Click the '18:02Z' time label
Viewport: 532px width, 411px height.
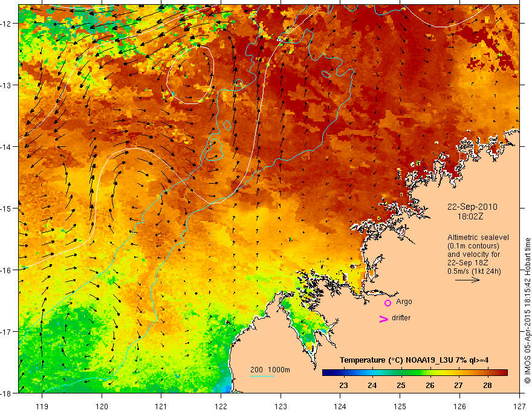pyautogui.click(x=470, y=216)
